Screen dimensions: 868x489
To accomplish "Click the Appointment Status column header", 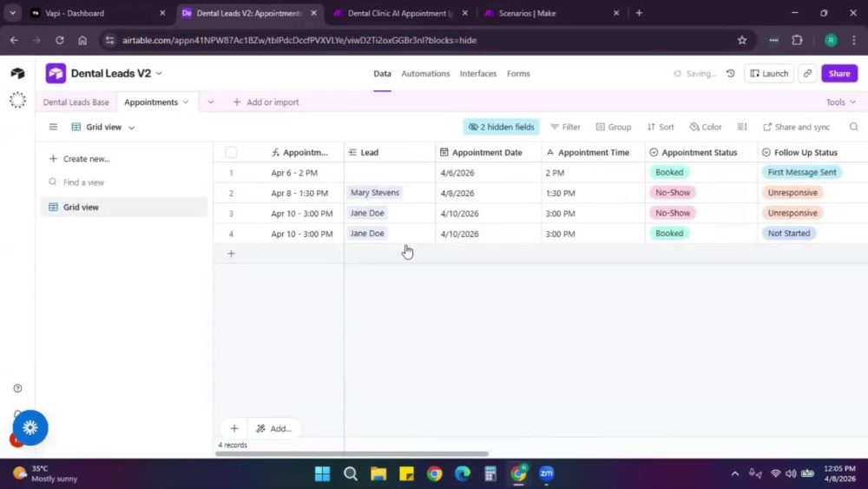I will pos(700,152).
